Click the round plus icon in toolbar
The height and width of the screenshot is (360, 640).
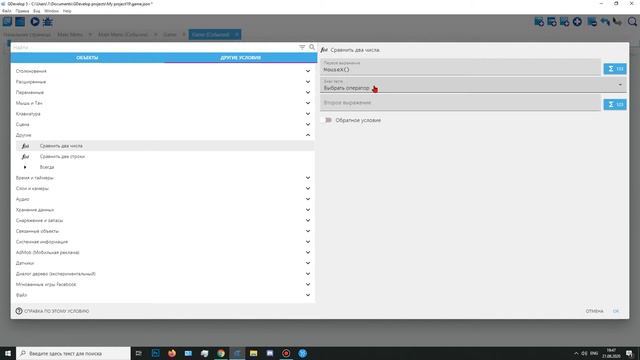pyautogui.click(x=577, y=22)
